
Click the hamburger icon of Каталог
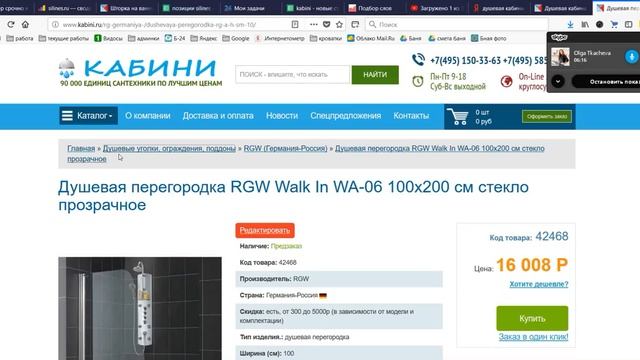pyautogui.click(x=67, y=116)
